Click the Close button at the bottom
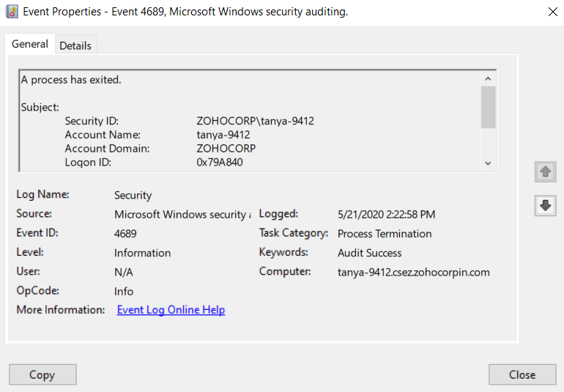 [x=522, y=374]
